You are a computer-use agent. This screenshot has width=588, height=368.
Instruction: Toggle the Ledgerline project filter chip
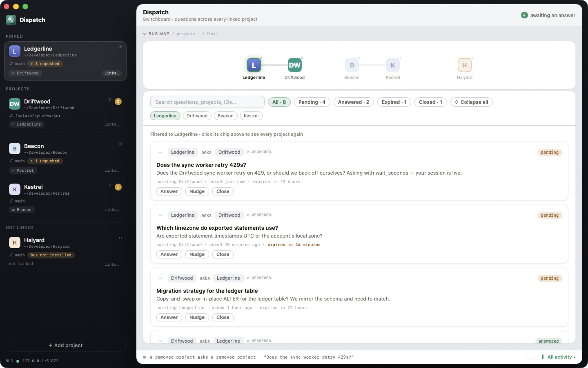[x=165, y=116]
